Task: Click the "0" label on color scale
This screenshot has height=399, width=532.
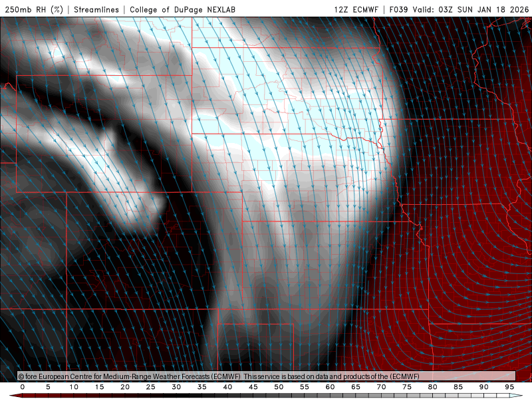Action: (23, 387)
